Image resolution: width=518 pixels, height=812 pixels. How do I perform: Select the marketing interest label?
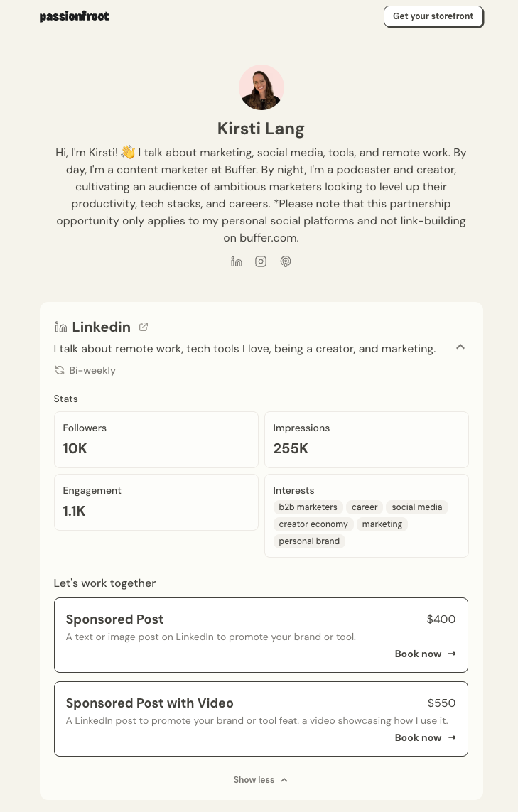click(x=382, y=524)
